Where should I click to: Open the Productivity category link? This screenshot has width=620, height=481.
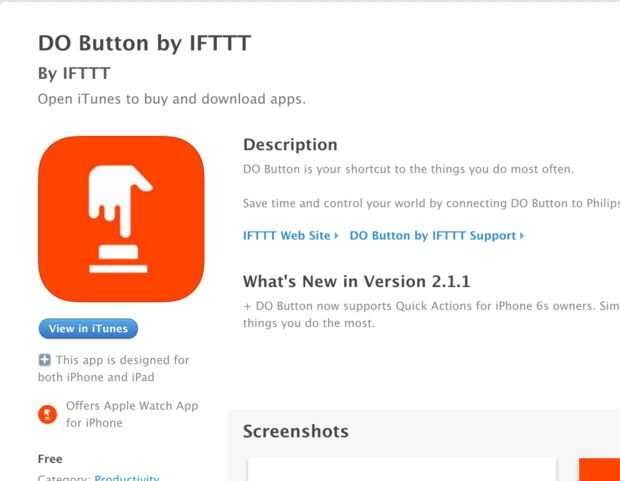[x=127, y=477]
